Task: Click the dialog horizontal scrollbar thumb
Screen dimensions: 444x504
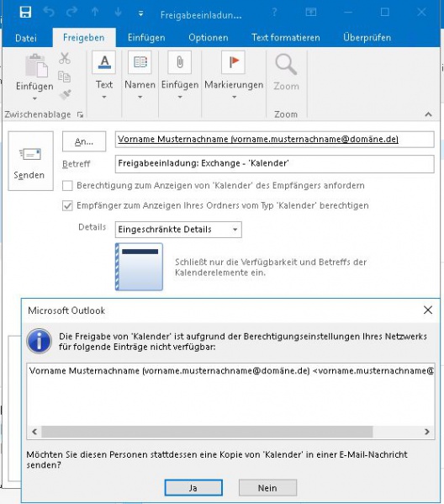Action: pyautogui.click(x=207, y=432)
